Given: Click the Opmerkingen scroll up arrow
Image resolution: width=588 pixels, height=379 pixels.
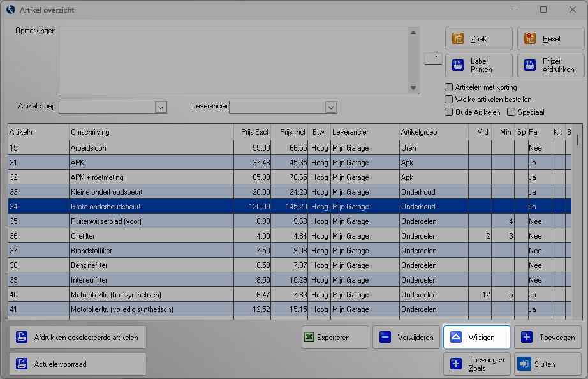Looking at the screenshot, I should (x=413, y=33).
